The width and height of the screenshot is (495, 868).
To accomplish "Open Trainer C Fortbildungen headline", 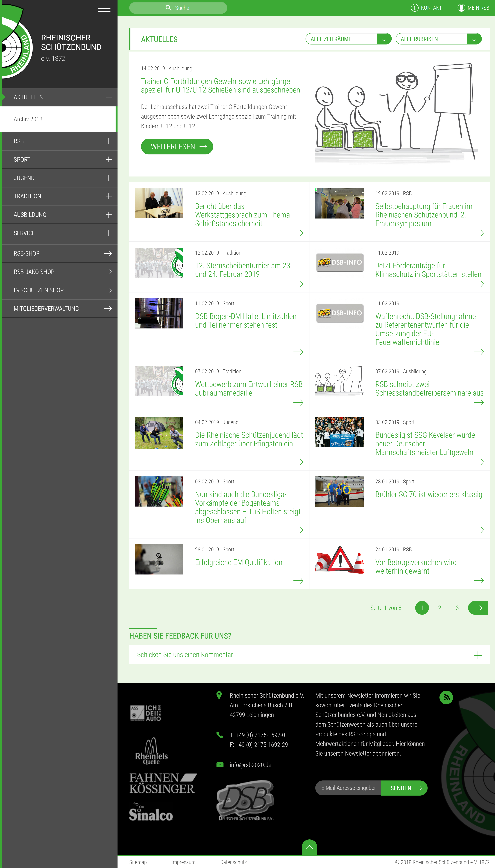I will pyautogui.click(x=221, y=86).
